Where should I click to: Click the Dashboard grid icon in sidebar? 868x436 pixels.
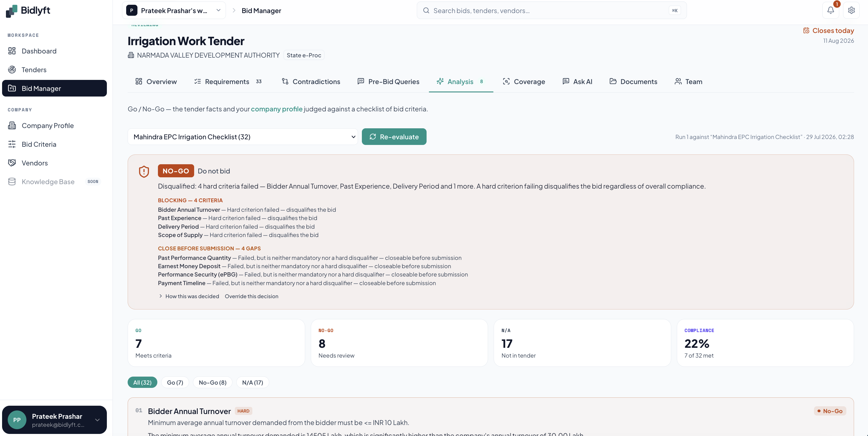click(12, 51)
